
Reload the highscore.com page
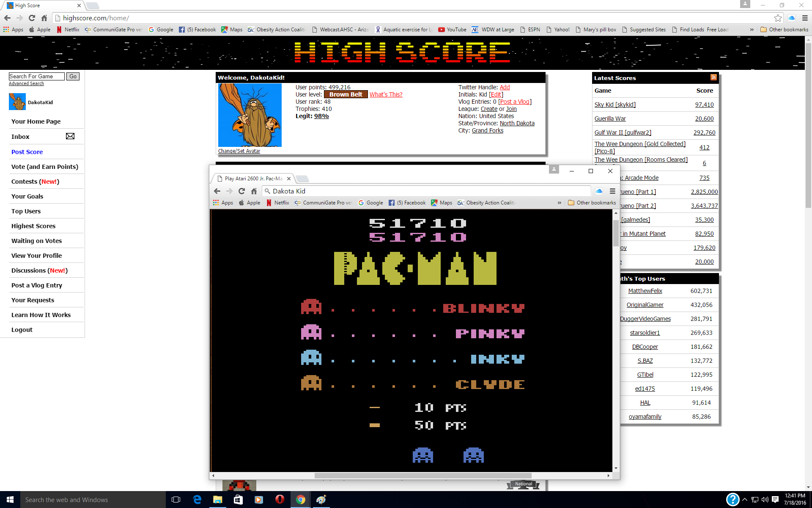pyautogui.click(x=32, y=18)
